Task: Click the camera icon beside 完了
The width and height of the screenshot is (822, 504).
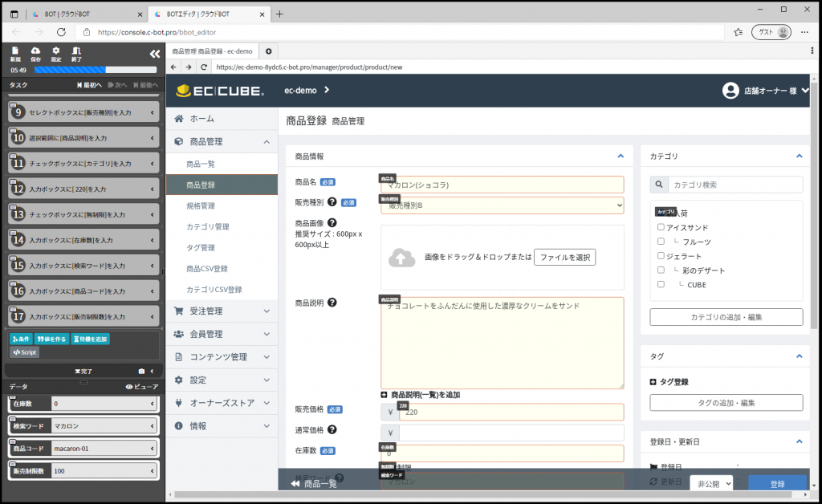Action: pyautogui.click(x=141, y=371)
